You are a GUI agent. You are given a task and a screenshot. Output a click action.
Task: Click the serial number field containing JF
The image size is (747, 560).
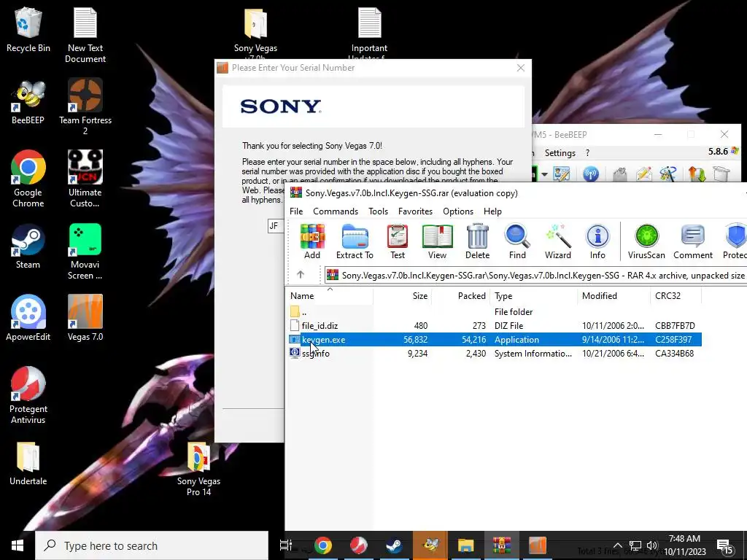pos(276,226)
